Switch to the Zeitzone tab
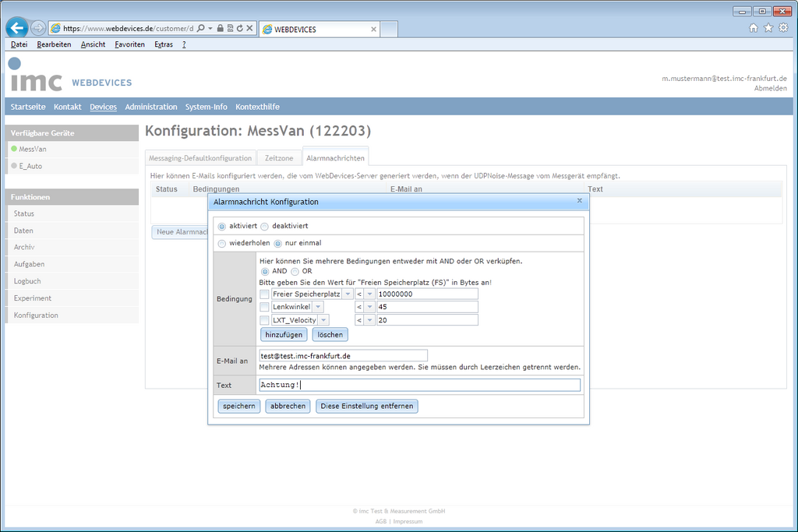Image resolution: width=798 pixels, height=532 pixels. (279, 158)
